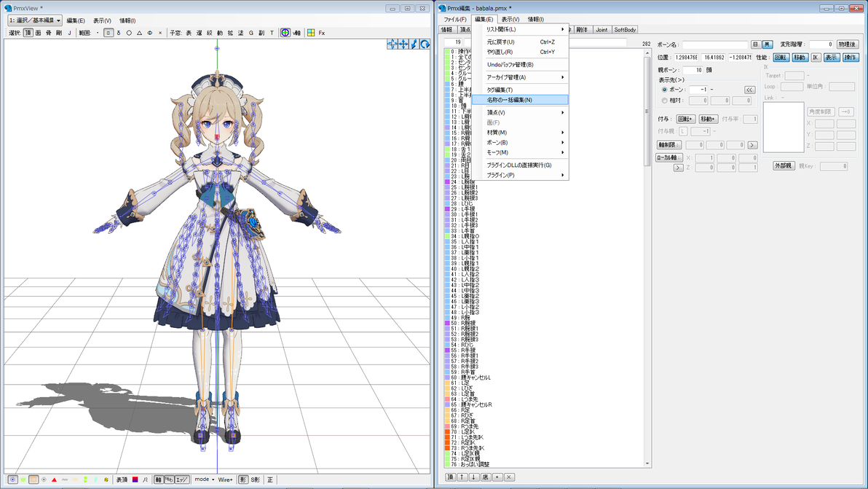Toggle 表示 capability button
The height and width of the screenshot is (489, 868).
(832, 58)
